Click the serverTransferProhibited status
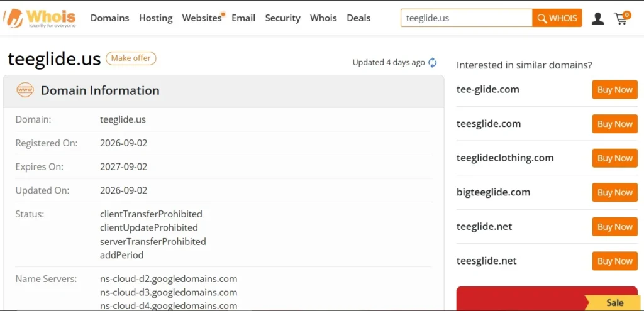 [x=153, y=241]
